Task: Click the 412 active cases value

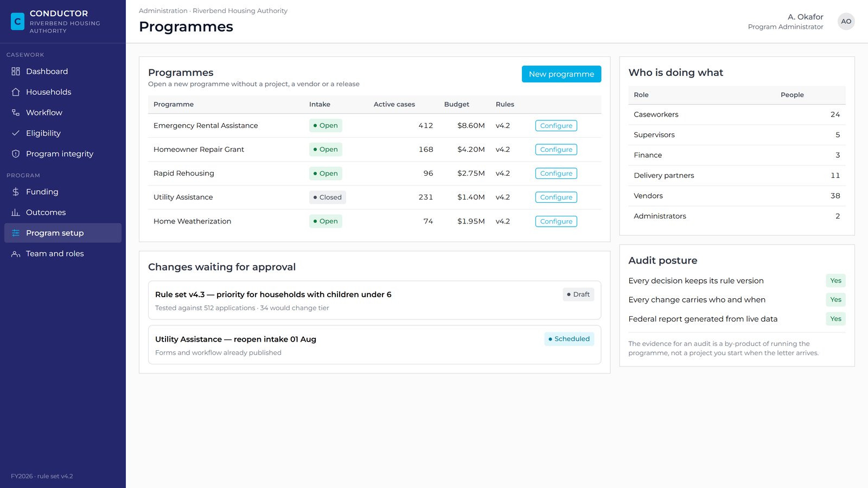Action: 426,125
